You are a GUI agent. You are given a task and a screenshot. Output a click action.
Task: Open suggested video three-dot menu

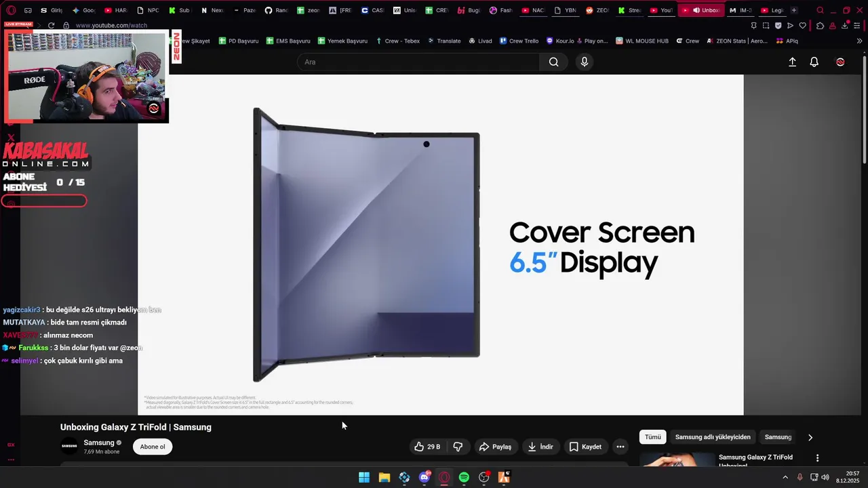click(x=817, y=458)
